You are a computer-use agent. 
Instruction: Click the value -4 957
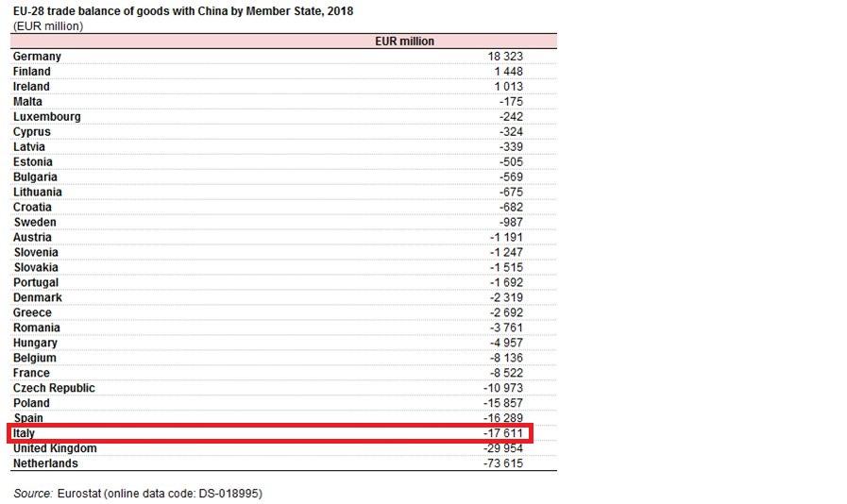[507, 344]
